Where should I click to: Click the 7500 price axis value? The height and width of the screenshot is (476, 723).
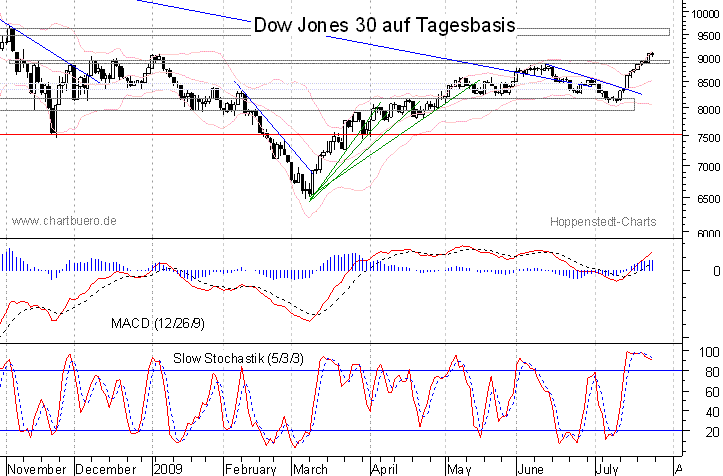pyautogui.click(x=708, y=137)
